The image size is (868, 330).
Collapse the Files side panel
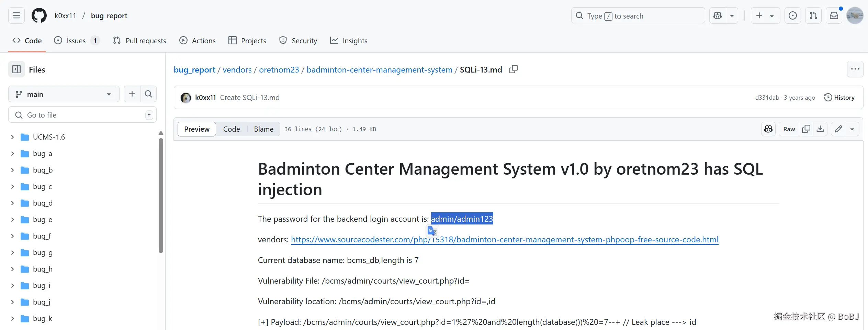click(x=16, y=69)
